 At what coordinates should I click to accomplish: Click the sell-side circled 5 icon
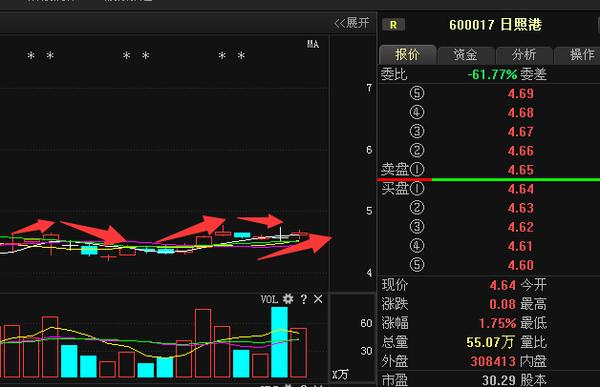tap(417, 93)
